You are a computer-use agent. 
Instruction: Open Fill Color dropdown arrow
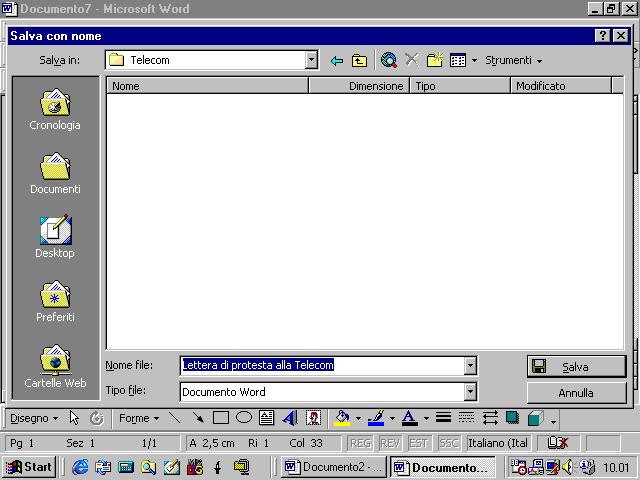tap(358, 418)
